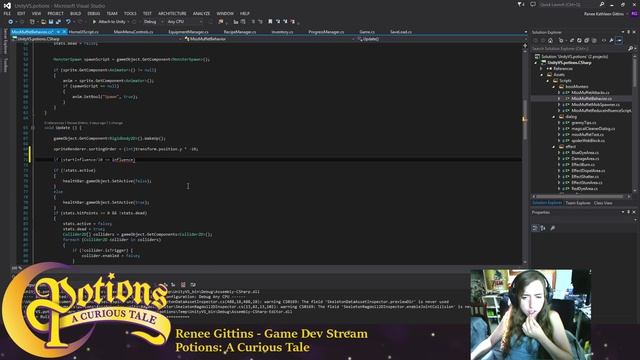Collapse the dialog folder

click(x=553, y=117)
